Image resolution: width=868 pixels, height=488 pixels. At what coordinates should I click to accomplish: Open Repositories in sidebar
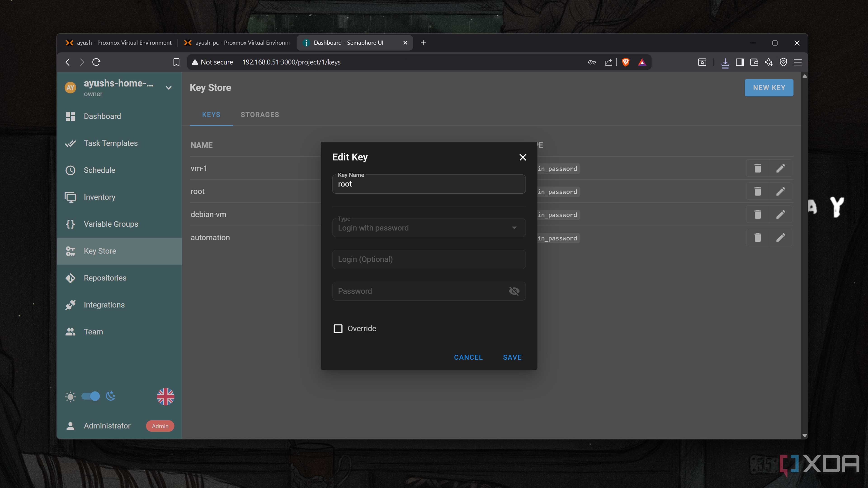[119, 278]
